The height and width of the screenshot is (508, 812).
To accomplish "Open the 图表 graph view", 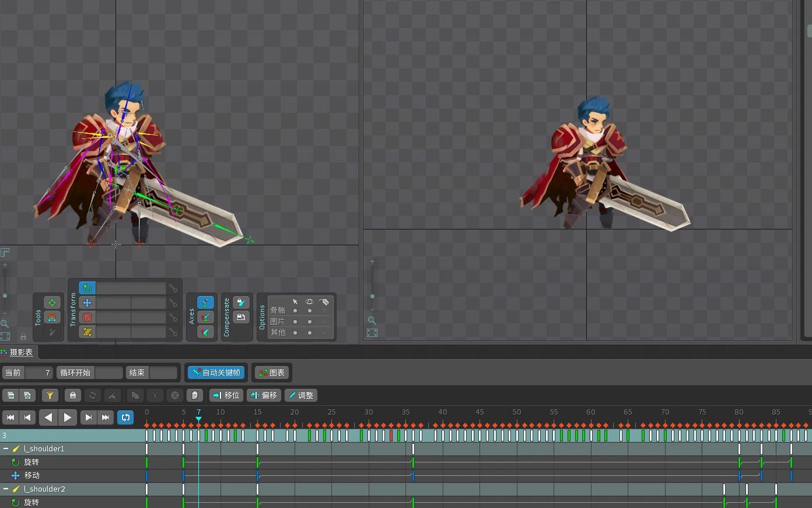I will (272, 373).
